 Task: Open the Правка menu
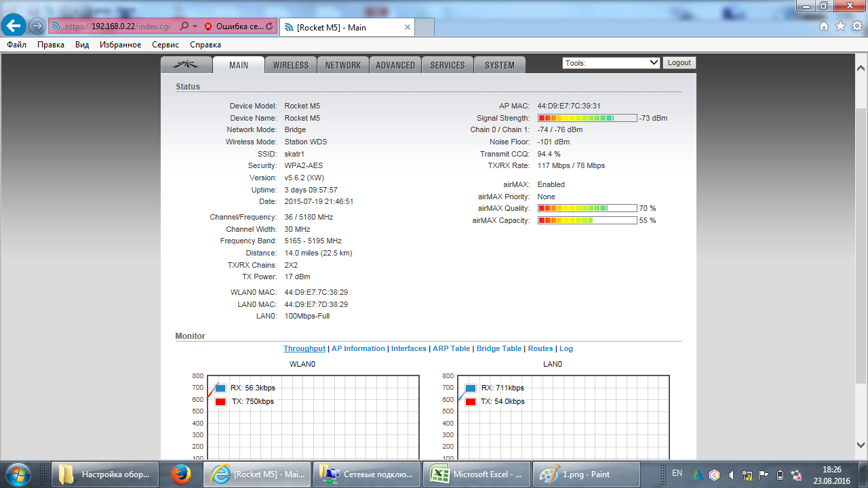[x=51, y=45]
